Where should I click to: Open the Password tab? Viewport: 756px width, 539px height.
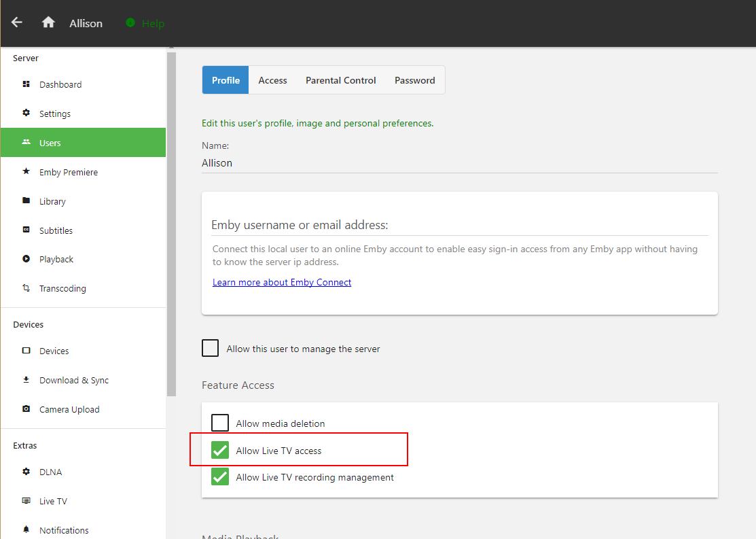[414, 80]
